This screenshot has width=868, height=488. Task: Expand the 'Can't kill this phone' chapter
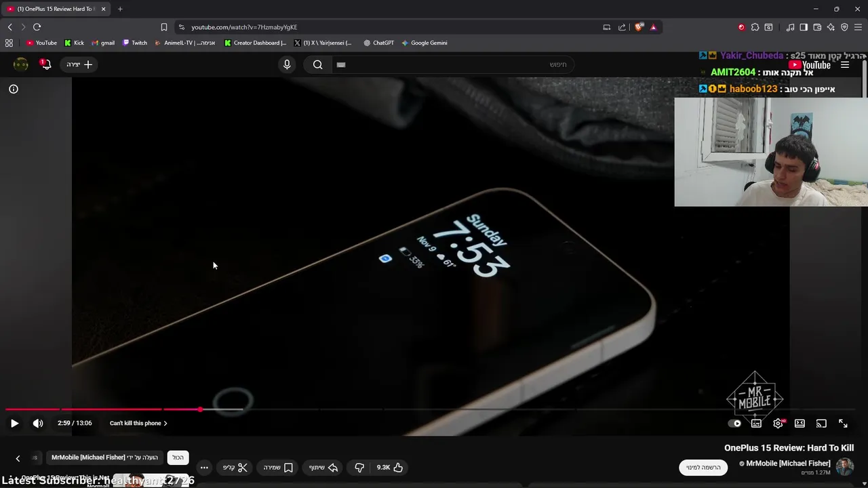coord(138,423)
